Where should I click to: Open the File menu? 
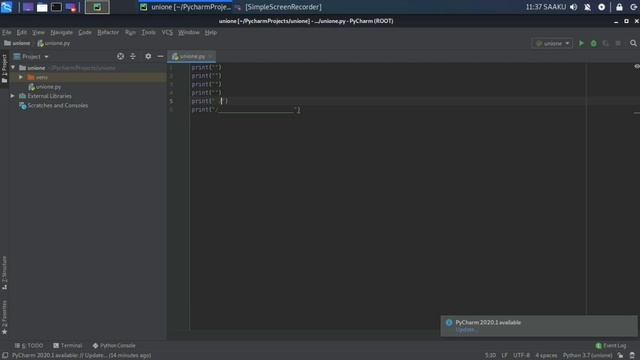pos(7,32)
